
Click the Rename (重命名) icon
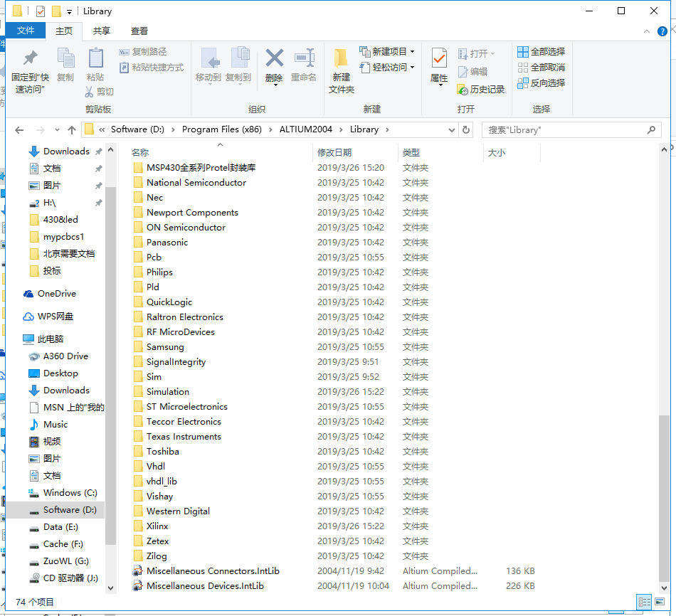305,58
